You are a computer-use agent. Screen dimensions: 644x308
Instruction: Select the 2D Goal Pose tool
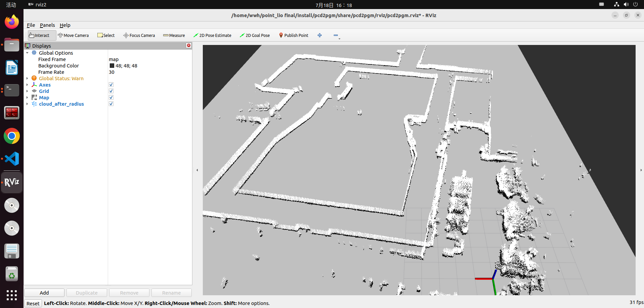[x=255, y=35]
